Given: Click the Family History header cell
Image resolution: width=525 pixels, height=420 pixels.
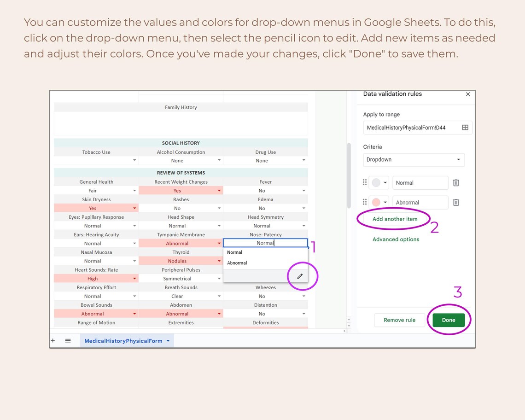Looking at the screenshot, I should point(181,107).
